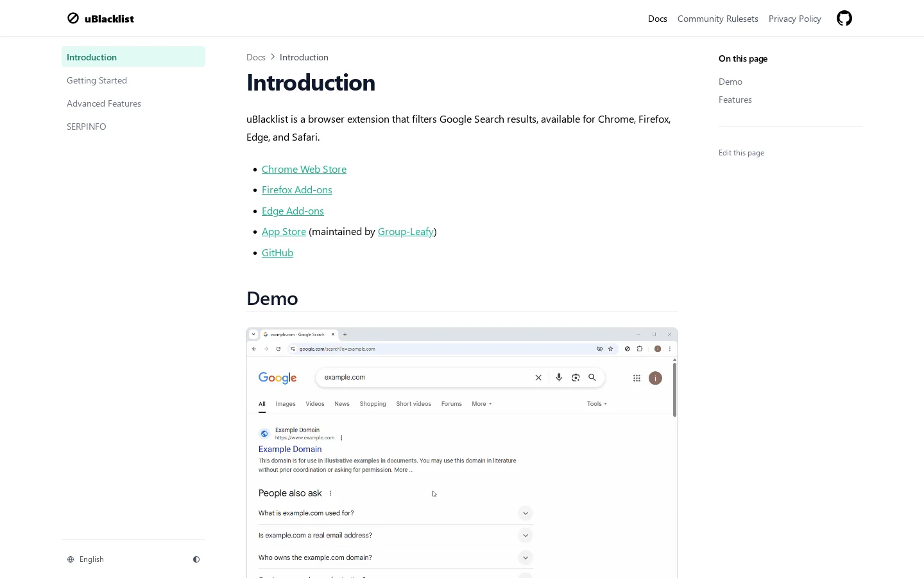This screenshot has height=578, width=924.
Task: Click the clear X in Google search box
Action: [538, 378]
